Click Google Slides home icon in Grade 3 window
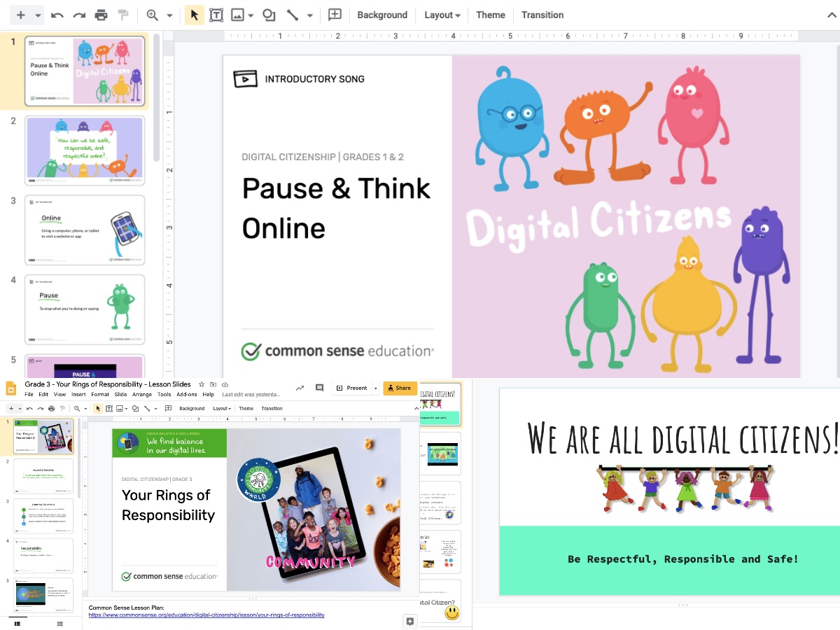 tap(10, 389)
